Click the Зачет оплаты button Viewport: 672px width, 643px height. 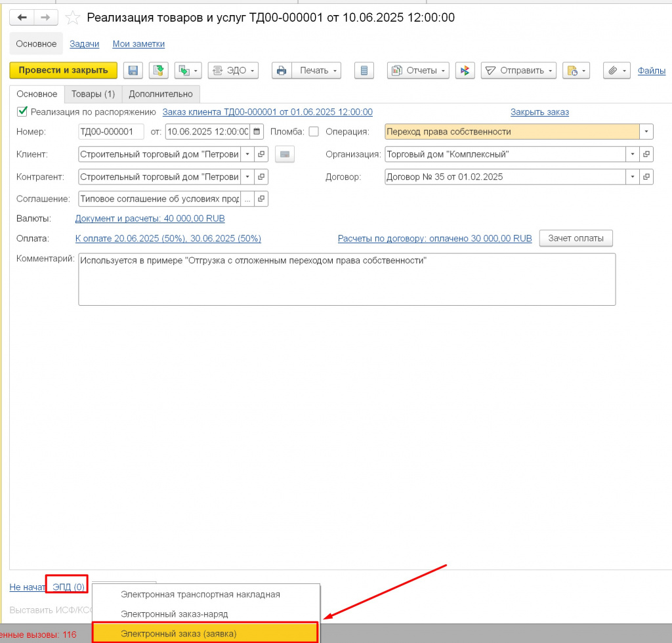pyautogui.click(x=576, y=238)
